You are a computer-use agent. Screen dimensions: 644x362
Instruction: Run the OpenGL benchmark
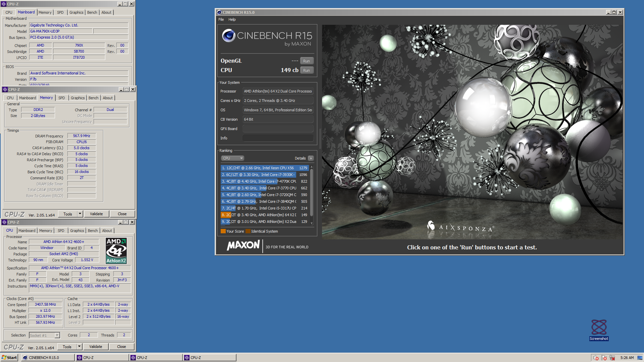307,61
